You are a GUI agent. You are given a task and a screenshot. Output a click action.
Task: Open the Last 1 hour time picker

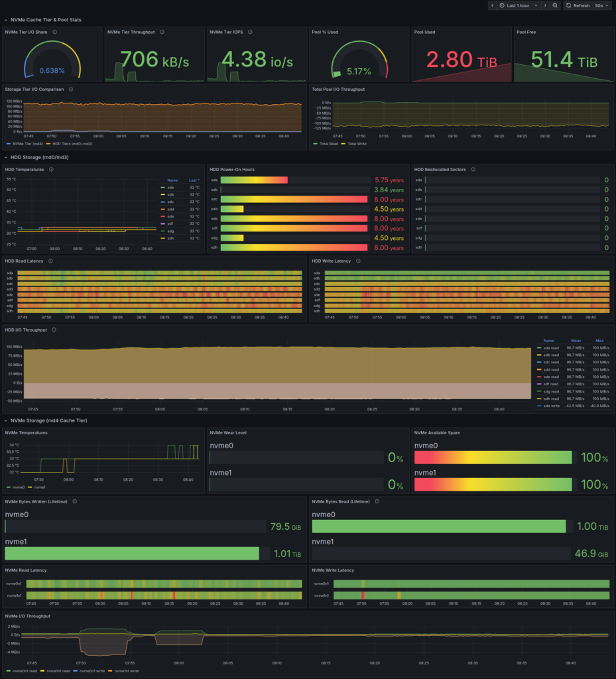tap(517, 5)
